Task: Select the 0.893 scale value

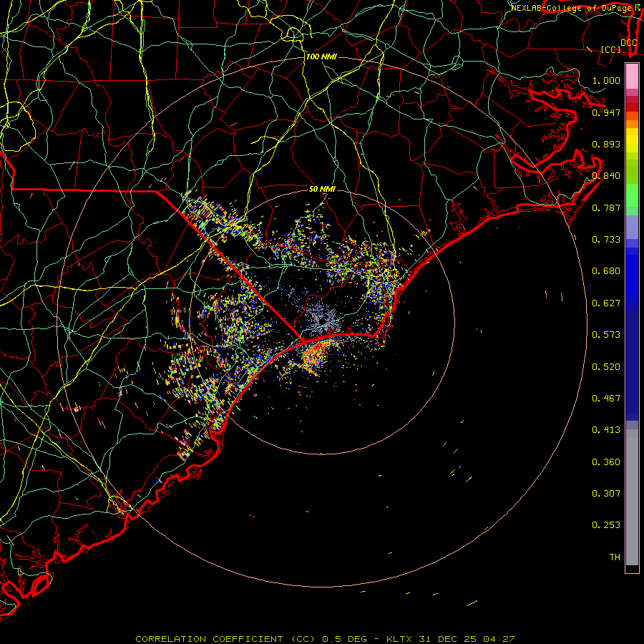Action: pyautogui.click(x=606, y=144)
